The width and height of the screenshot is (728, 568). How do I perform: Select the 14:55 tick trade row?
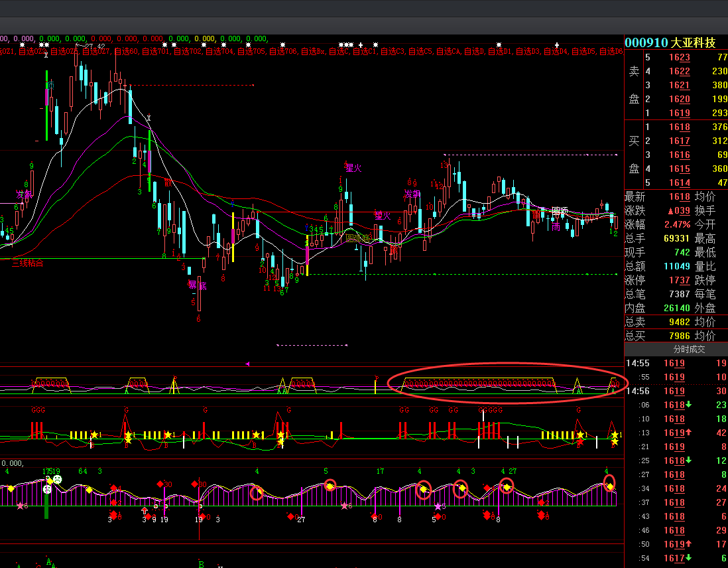click(x=676, y=363)
